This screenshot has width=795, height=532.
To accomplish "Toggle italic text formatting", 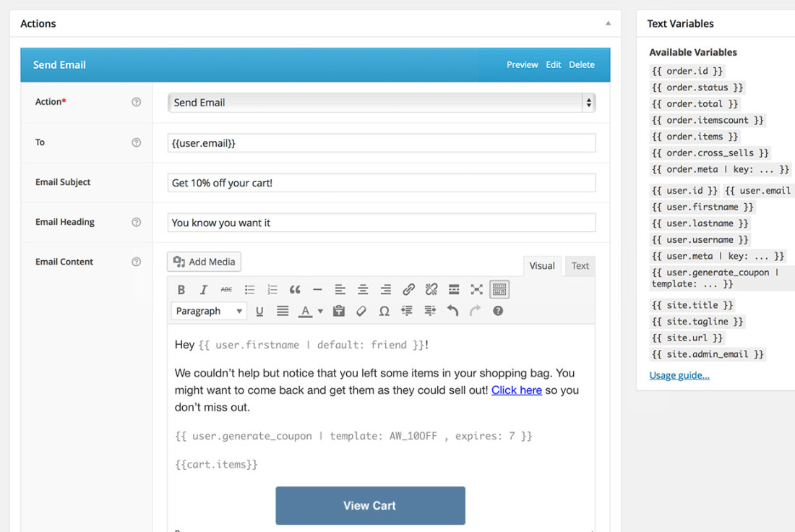I will tap(203, 289).
